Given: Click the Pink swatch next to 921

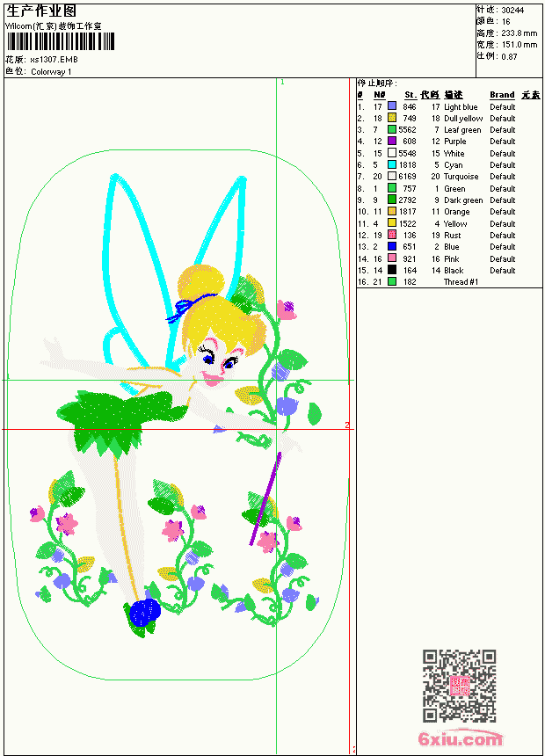Looking at the screenshot, I should [392, 258].
